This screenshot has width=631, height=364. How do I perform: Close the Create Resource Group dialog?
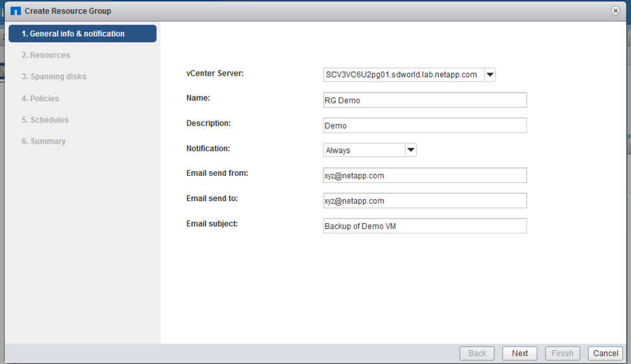click(615, 11)
